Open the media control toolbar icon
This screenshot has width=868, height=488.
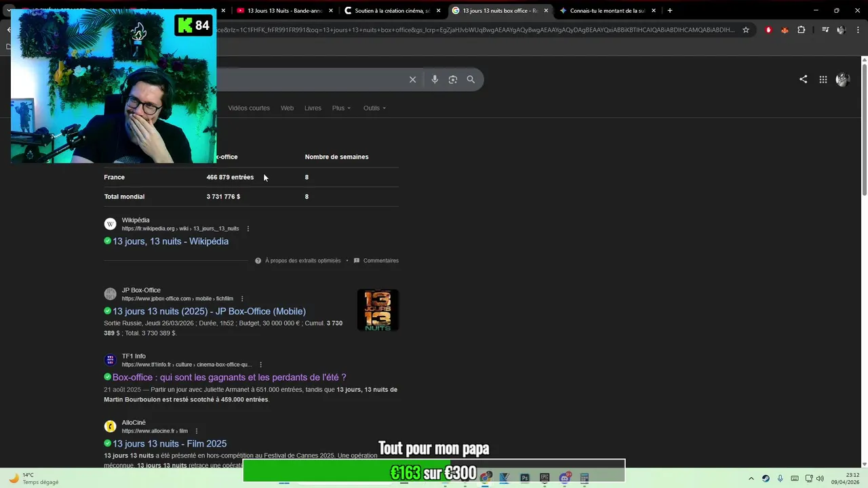[x=825, y=30]
